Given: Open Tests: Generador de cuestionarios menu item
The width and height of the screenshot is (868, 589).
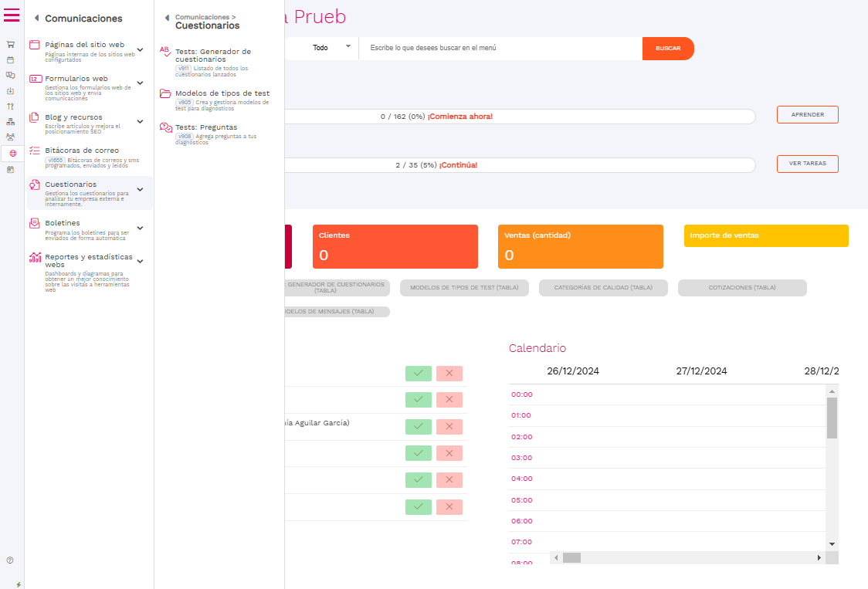Looking at the screenshot, I should pyautogui.click(x=213, y=55).
